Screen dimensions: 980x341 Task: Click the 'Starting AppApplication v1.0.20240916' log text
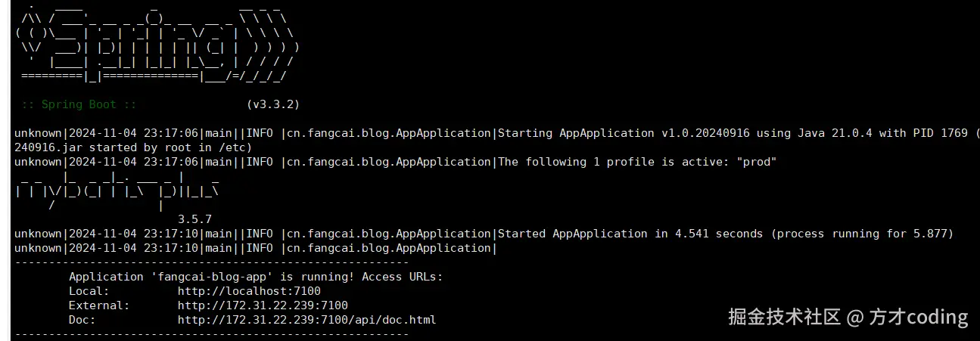[624, 133]
